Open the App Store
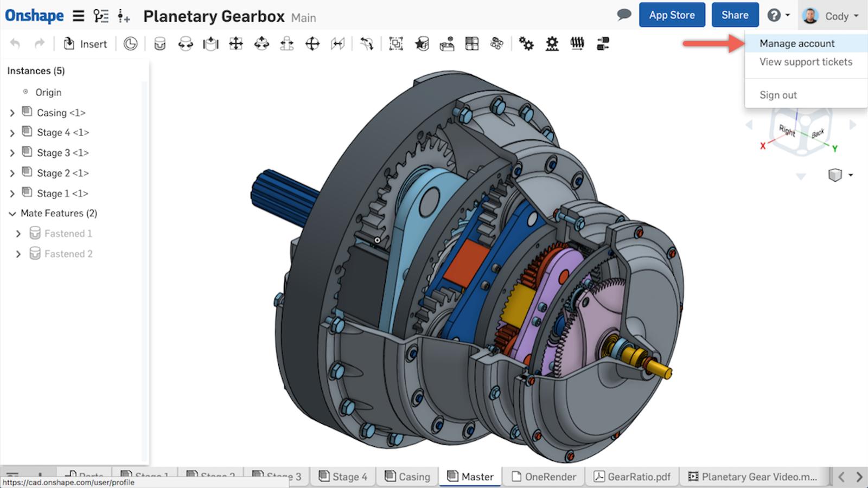The width and height of the screenshot is (868, 488). [672, 15]
